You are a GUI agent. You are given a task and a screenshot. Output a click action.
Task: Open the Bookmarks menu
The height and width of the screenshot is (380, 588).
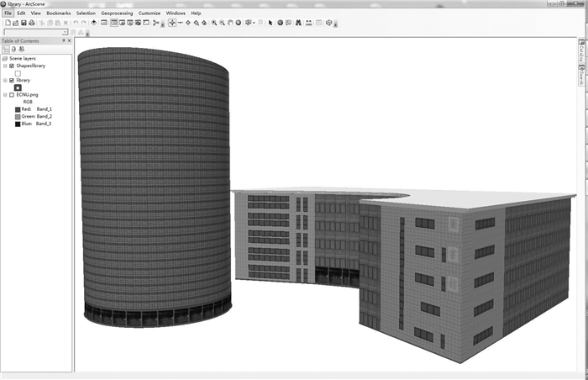[x=59, y=13]
